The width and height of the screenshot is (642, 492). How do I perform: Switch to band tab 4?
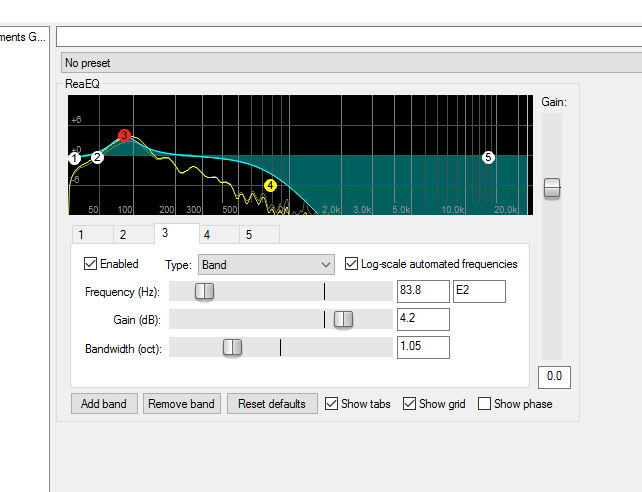219,235
